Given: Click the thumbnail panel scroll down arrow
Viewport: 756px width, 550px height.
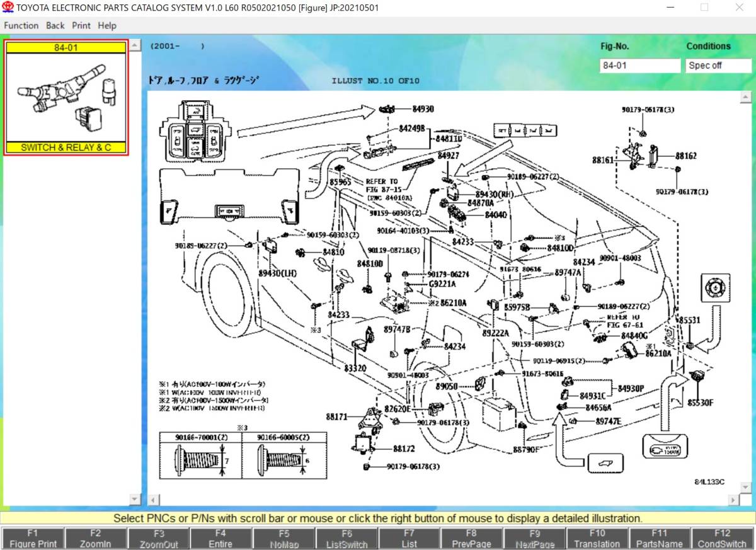Looking at the screenshot, I should point(135,499).
